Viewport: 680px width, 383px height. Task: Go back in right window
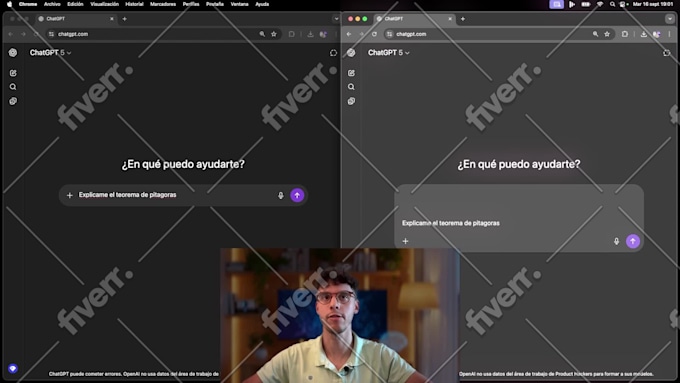(349, 34)
